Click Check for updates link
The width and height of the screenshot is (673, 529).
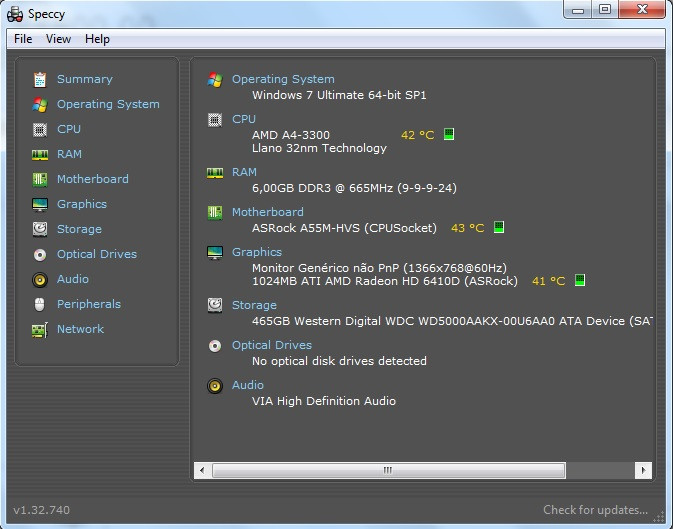click(596, 510)
